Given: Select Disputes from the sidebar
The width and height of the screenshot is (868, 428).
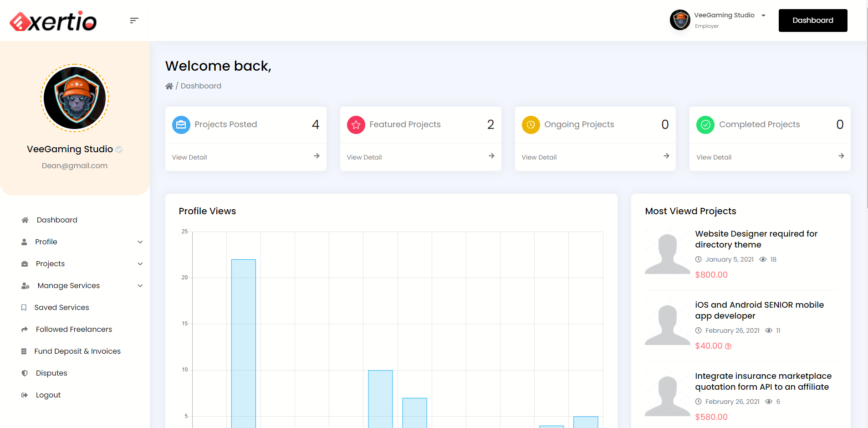Looking at the screenshot, I should pos(51,373).
